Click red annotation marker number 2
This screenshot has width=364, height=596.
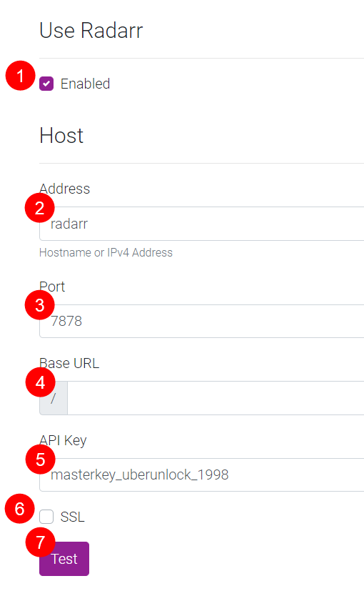(x=39, y=208)
